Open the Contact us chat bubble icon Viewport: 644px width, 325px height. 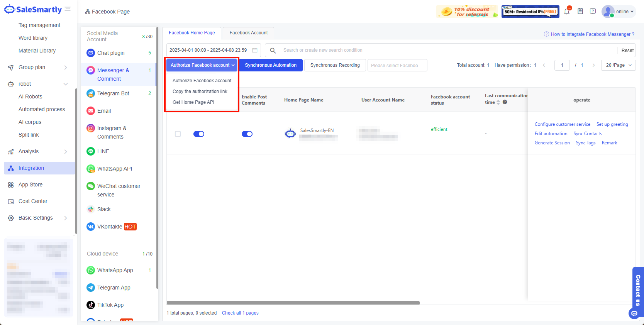634,313
